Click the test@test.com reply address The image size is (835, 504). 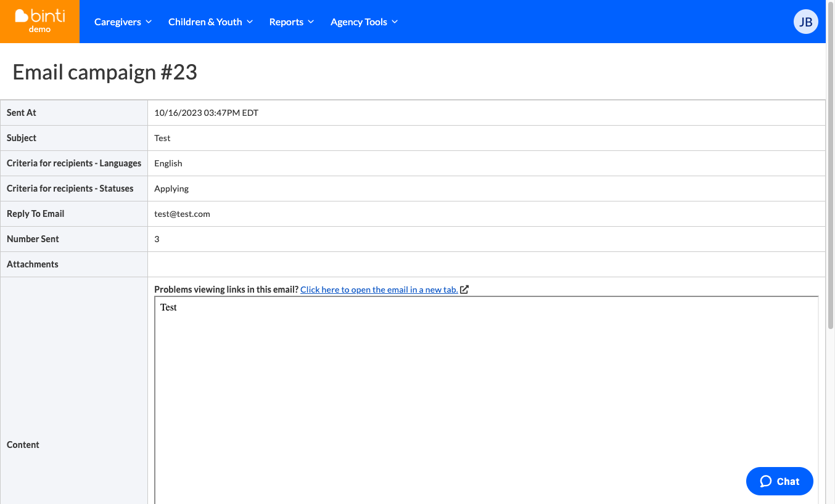click(x=182, y=214)
